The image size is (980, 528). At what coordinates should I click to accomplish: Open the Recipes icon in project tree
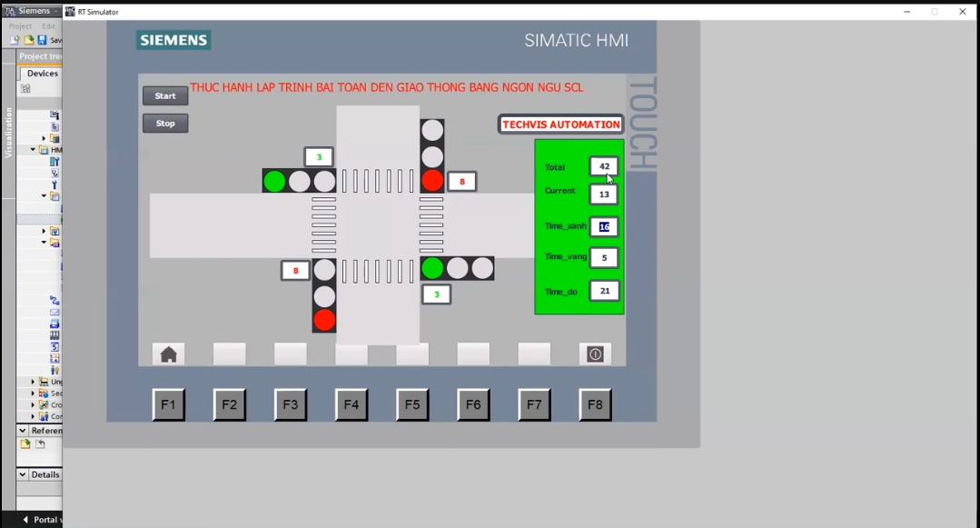[x=54, y=324]
